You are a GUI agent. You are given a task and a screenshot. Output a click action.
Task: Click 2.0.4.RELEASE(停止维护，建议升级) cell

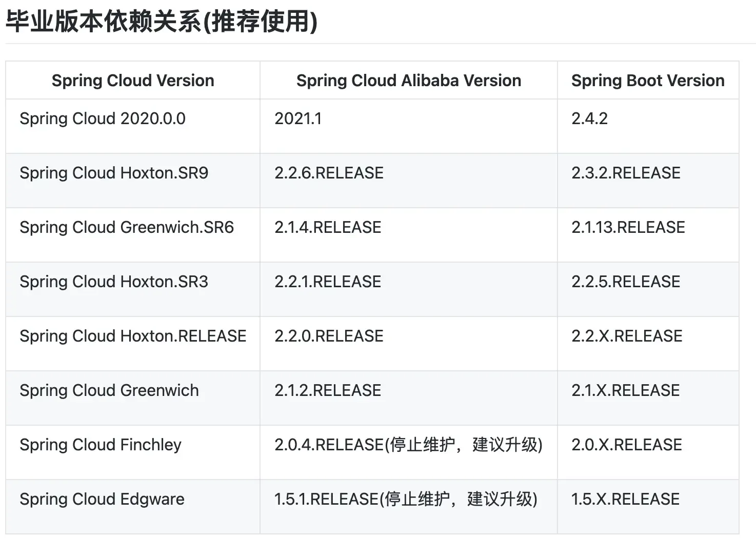pyautogui.click(x=409, y=452)
